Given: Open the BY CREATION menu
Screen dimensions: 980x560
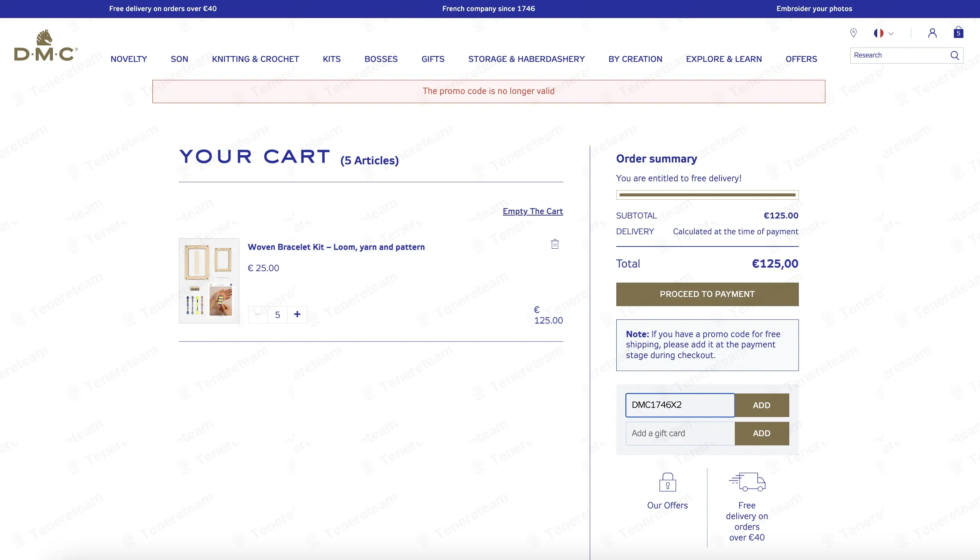Looking at the screenshot, I should pyautogui.click(x=635, y=59).
